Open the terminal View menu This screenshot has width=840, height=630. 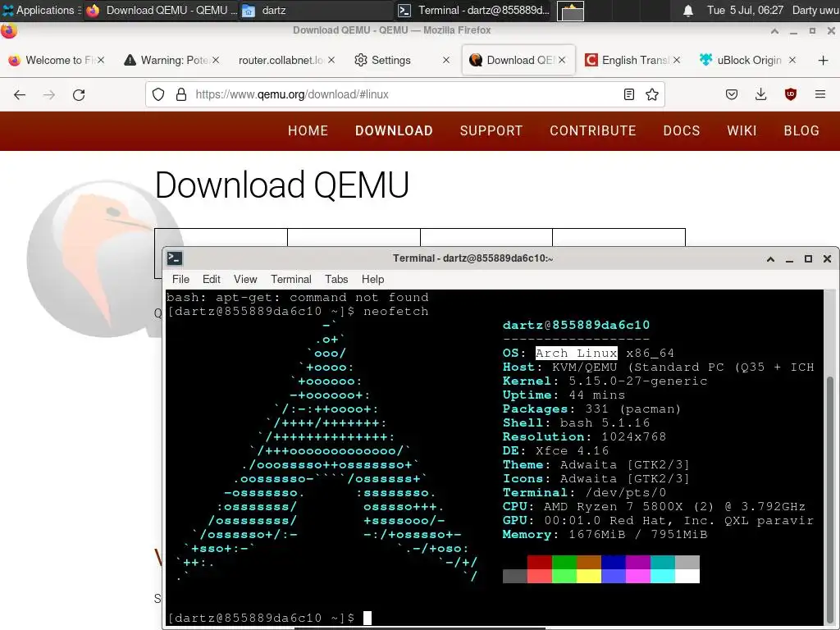point(245,279)
